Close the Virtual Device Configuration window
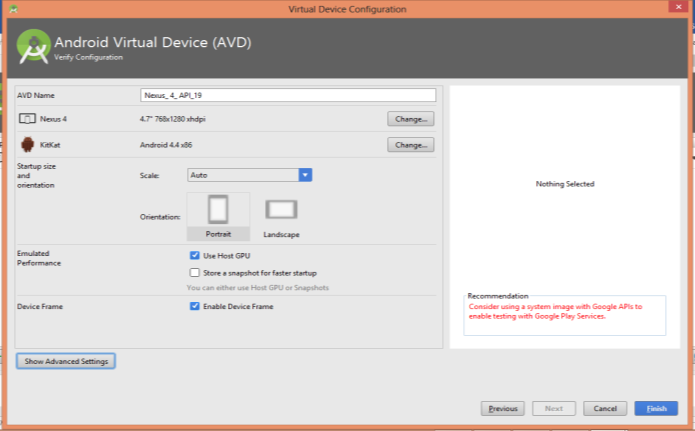695x431 pixels. click(678, 7)
